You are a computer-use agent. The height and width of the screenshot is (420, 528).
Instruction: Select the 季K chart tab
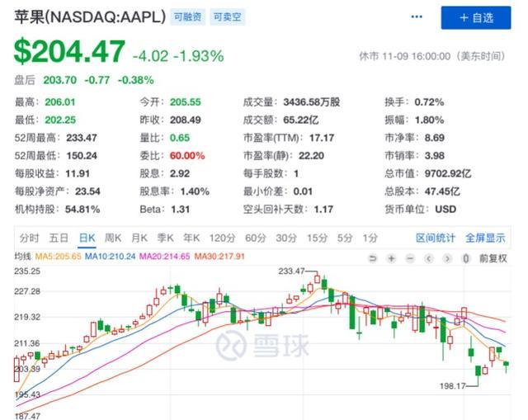pos(165,238)
